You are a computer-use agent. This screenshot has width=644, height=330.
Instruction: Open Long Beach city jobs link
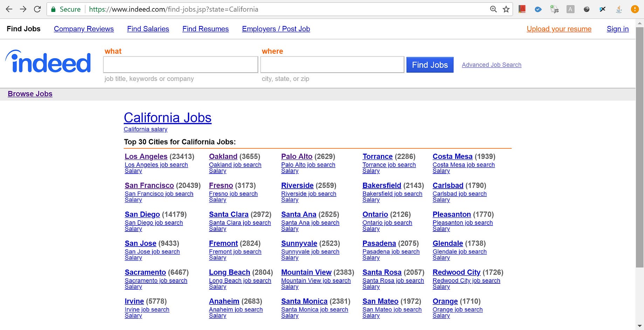coord(229,272)
